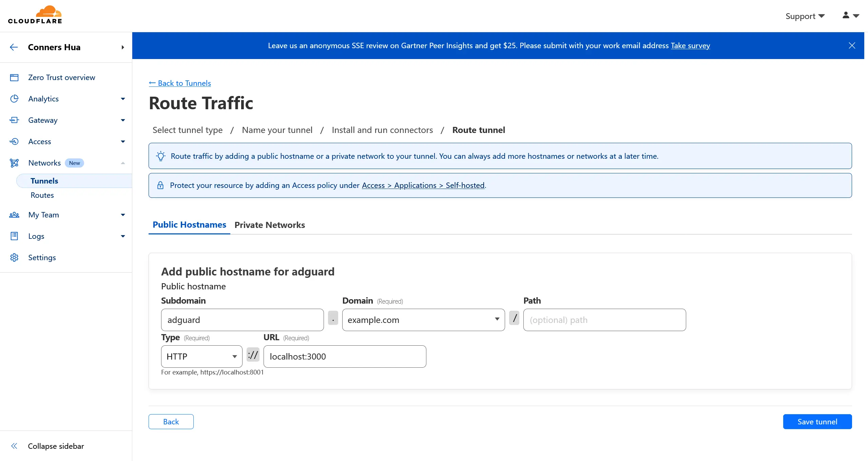Click the Settings gear icon
Screen dimensions: 868x461
click(14, 257)
